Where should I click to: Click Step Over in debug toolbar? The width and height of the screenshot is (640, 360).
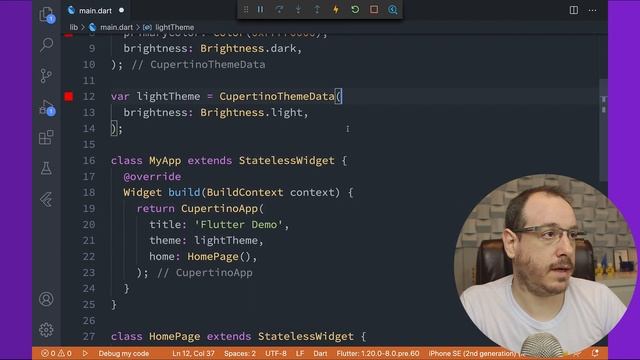[279, 9]
